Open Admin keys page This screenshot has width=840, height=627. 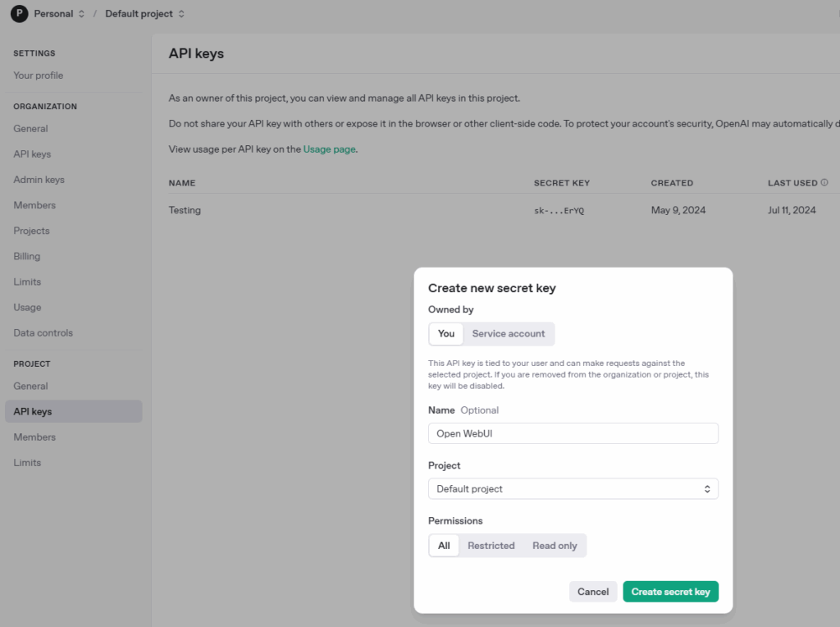tap(39, 180)
